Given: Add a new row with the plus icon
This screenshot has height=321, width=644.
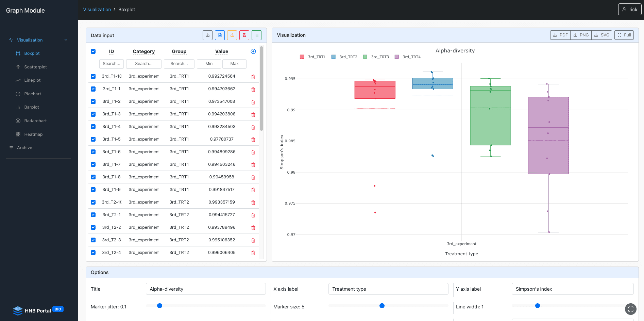Looking at the screenshot, I should pyautogui.click(x=253, y=51).
